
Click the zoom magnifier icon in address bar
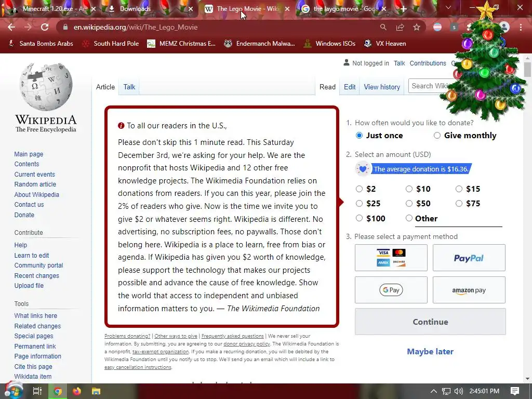click(383, 27)
